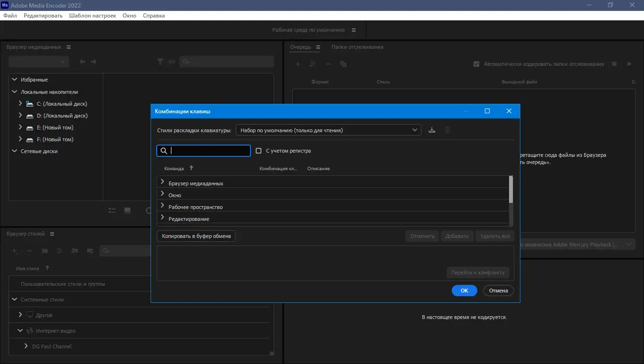Click the Добавить button
The width and height of the screenshot is (644, 364).
(457, 236)
